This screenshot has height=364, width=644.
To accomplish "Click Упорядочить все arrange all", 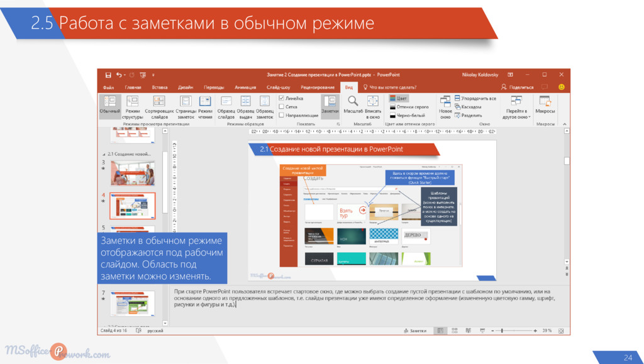I will click(475, 99).
